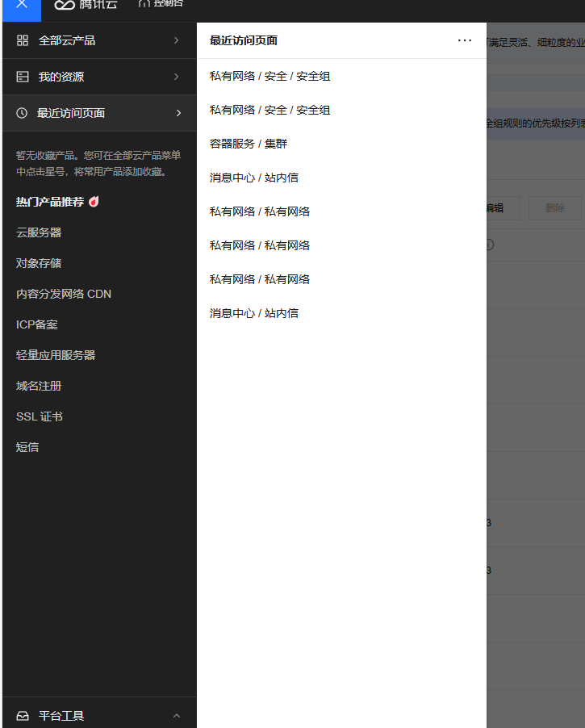This screenshot has width=585, height=728.
Task: Open the last 消息中心 / 站内信 entry
Action: [254, 313]
